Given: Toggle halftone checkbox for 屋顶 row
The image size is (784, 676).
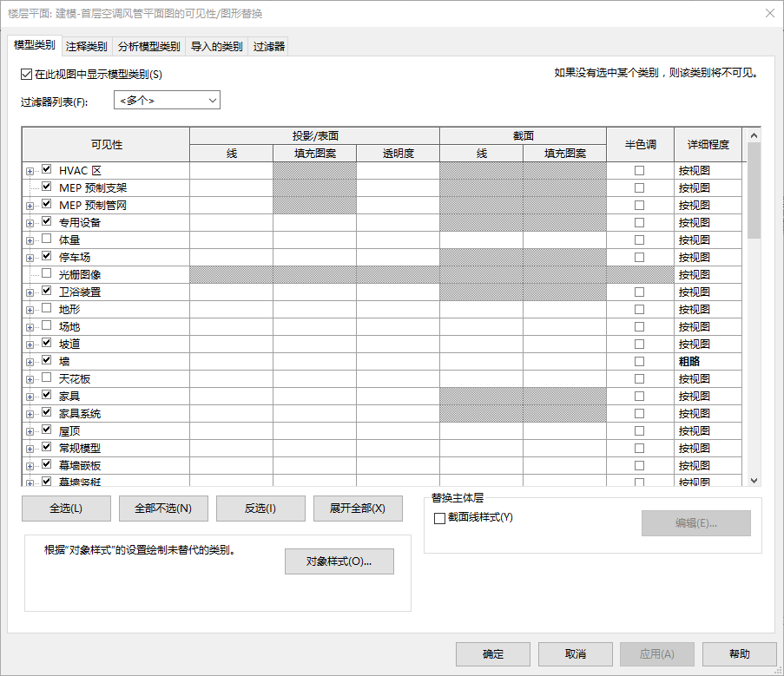Looking at the screenshot, I should click(x=640, y=430).
